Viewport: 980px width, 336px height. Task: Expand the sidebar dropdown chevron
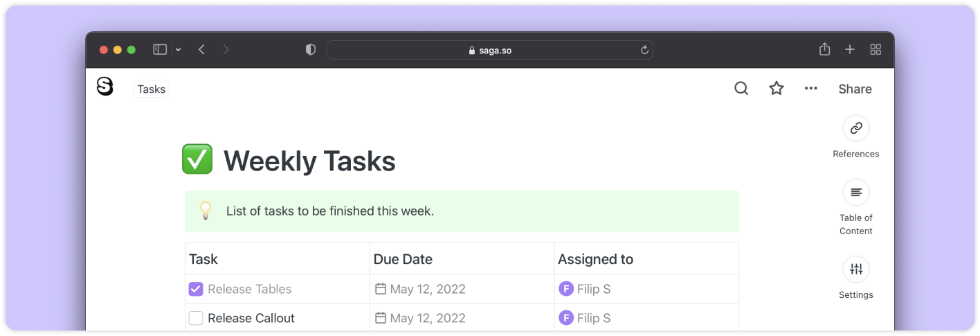coord(179,50)
